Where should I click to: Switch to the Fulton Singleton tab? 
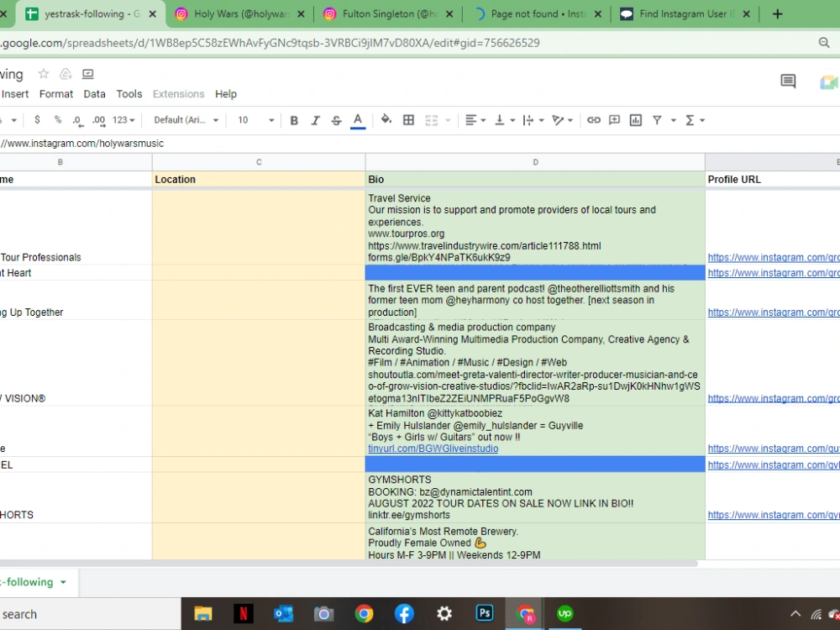point(390,14)
